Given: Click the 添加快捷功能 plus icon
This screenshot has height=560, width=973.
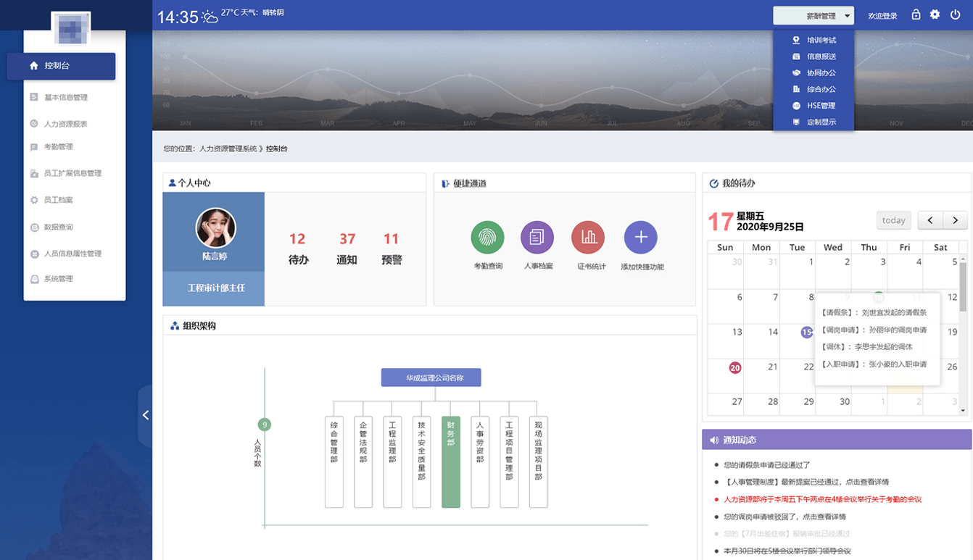Looking at the screenshot, I should (641, 237).
